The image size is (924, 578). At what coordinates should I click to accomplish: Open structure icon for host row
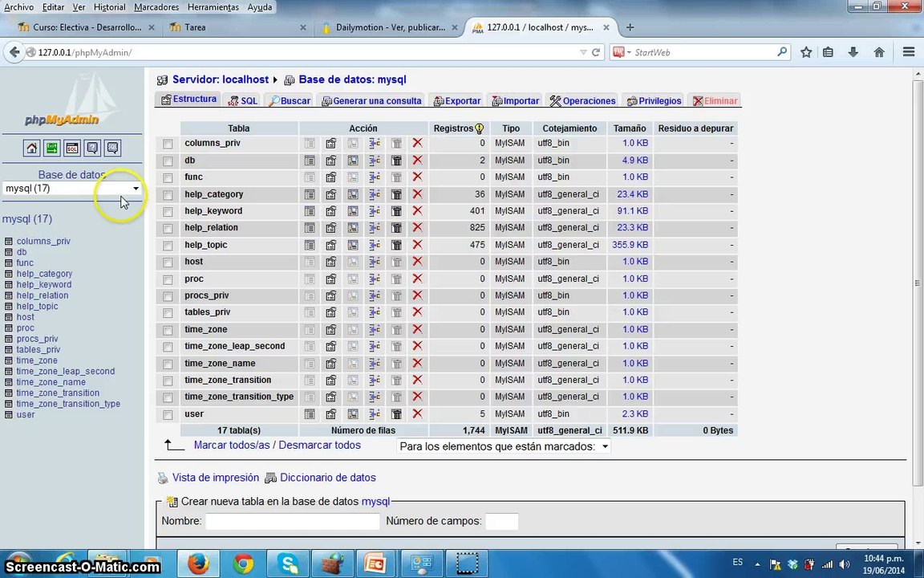331,261
